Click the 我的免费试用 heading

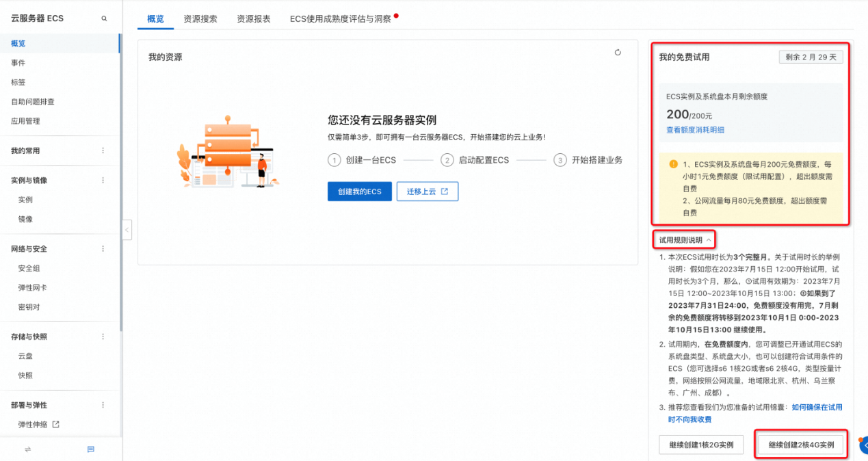click(x=684, y=57)
